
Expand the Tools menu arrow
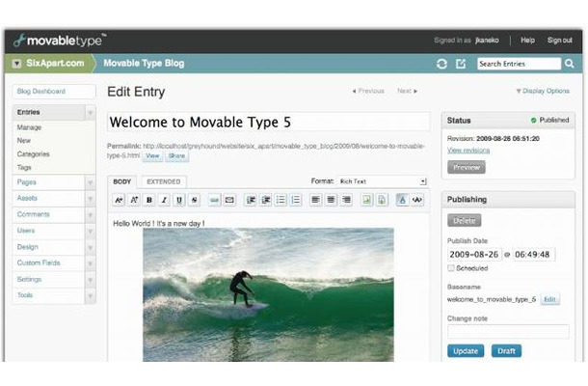pos(90,296)
